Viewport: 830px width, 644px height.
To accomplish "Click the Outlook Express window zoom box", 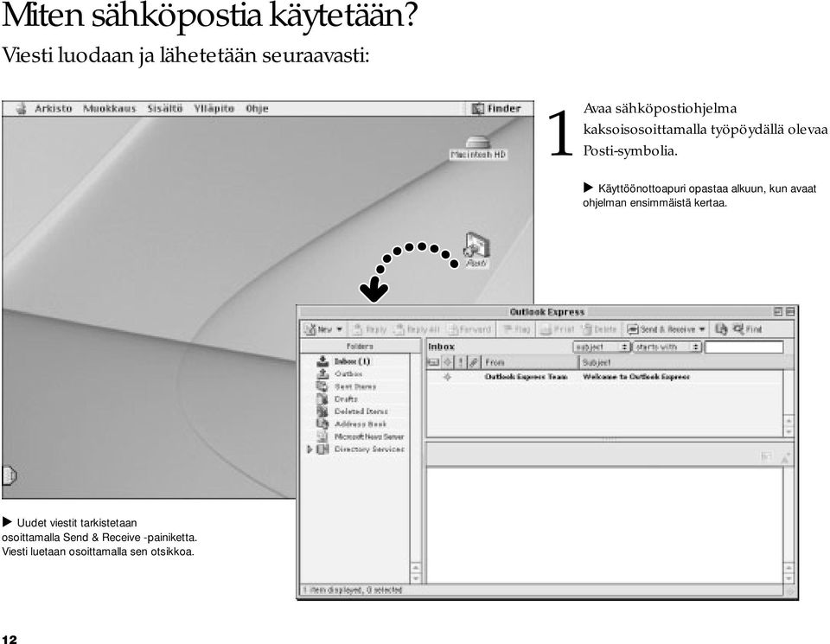I will (778, 312).
